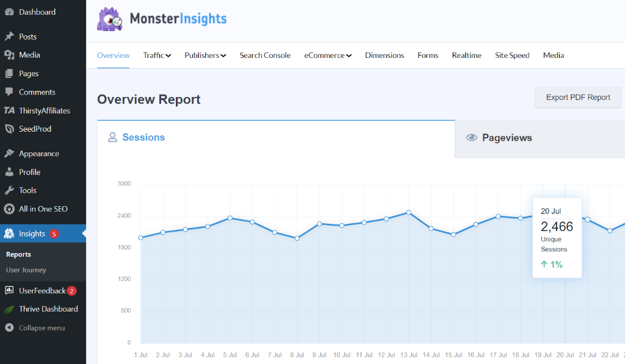Click the Thrive Dashboard leaf icon
This screenshot has height=364, width=625.
pyautogui.click(x=9, y=309)
